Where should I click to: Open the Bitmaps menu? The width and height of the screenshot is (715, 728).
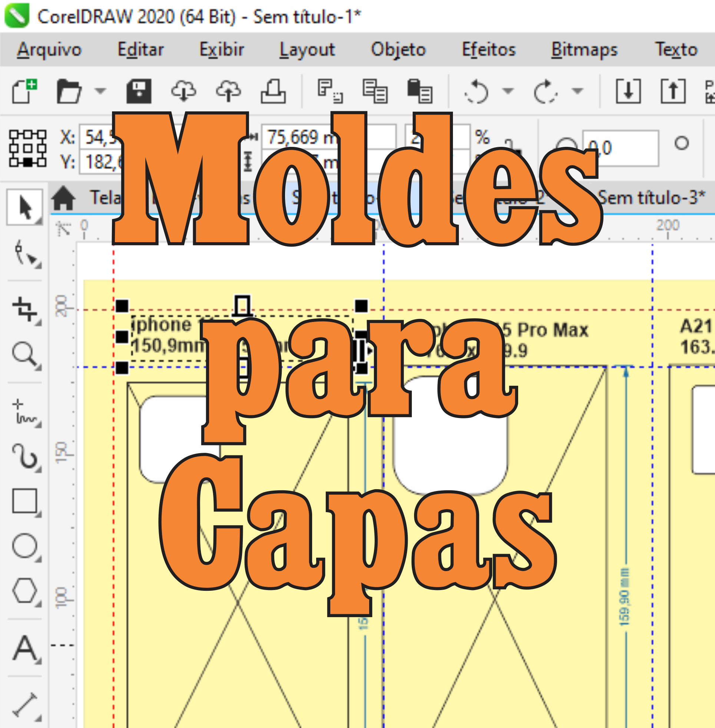pyautogui.click(x=584, y=49)
